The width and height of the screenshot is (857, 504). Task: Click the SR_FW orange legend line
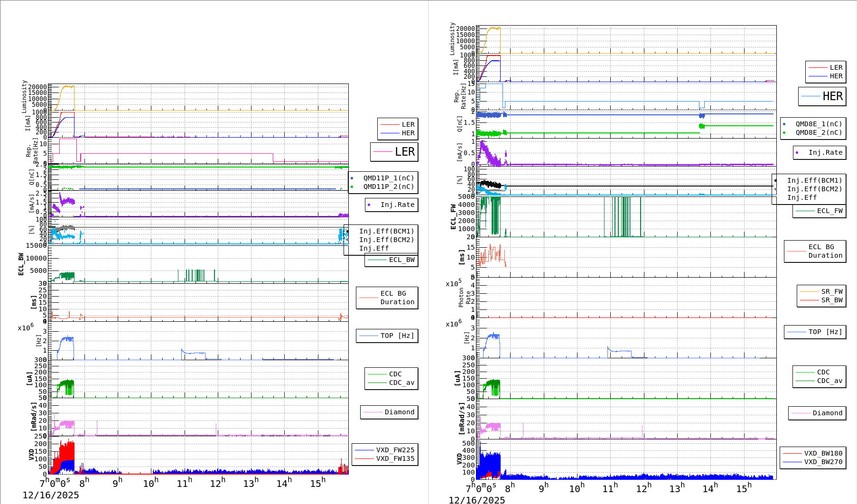[x=809, y=292]
